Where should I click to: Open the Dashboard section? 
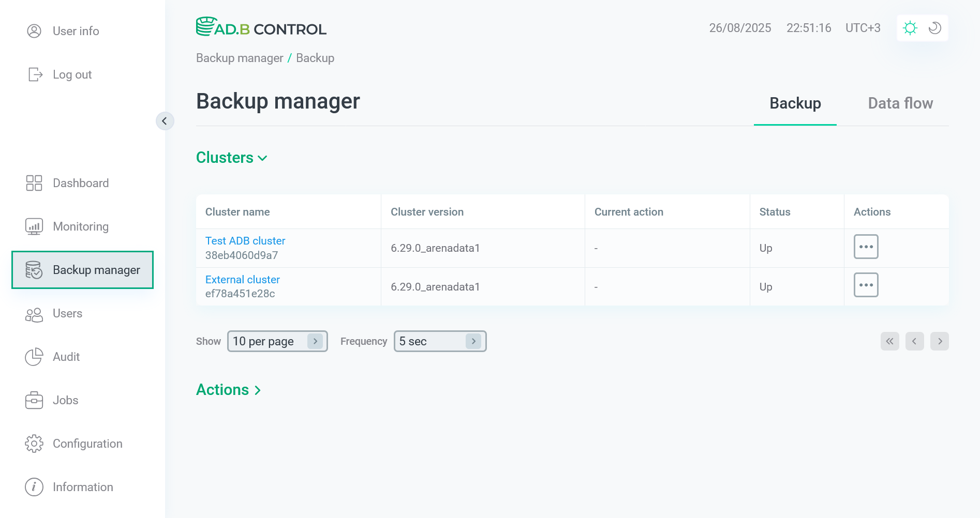[x=80, y=182]
